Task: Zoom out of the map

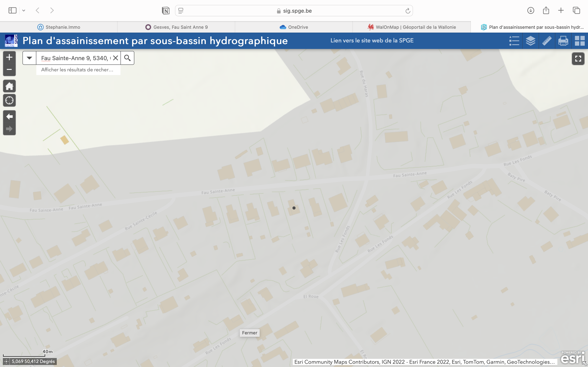Action: [9, 70]
